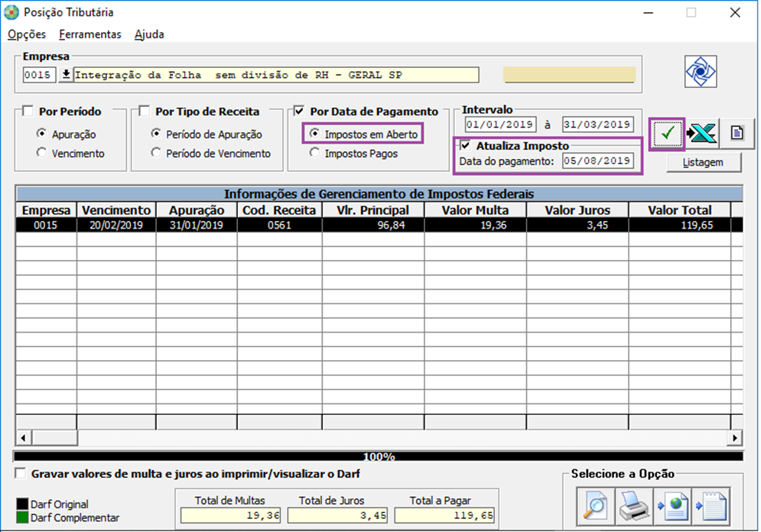
Task: Select Impostos em Aberto radio option
Action: pyautogui.click(x=314, y=133)
